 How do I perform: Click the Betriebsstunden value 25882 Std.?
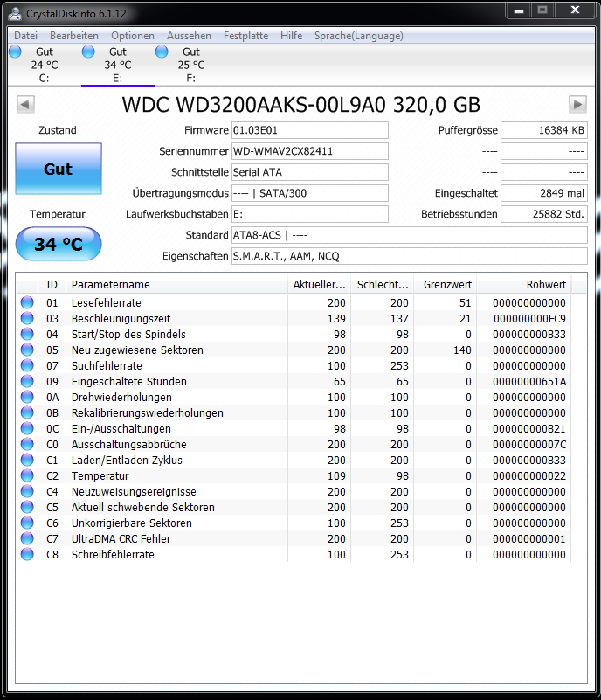click(x=544, y=214)
